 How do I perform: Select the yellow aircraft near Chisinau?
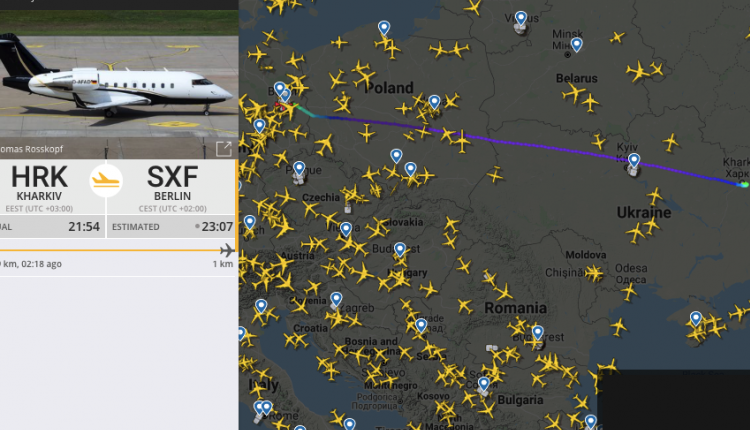594,273
